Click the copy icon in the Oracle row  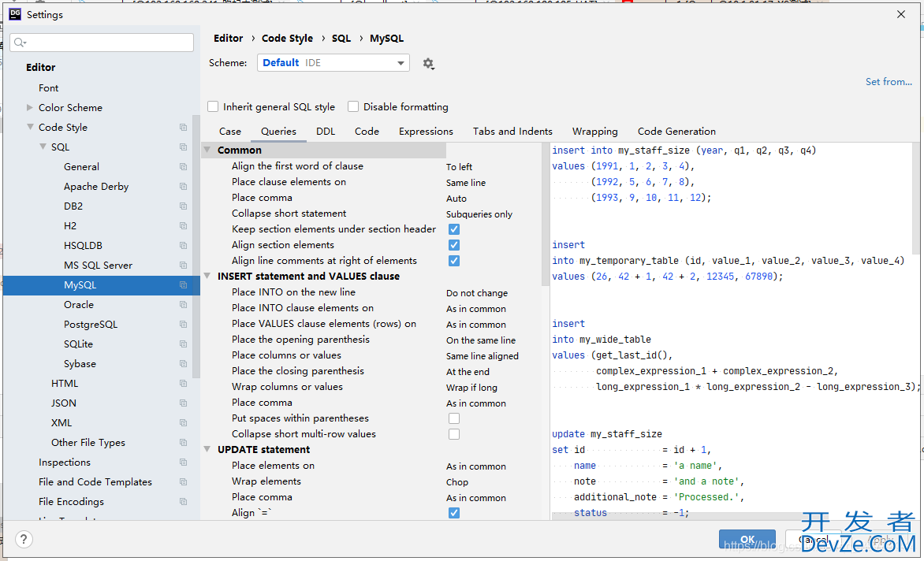pyautogui.click(x=183, y=305)
